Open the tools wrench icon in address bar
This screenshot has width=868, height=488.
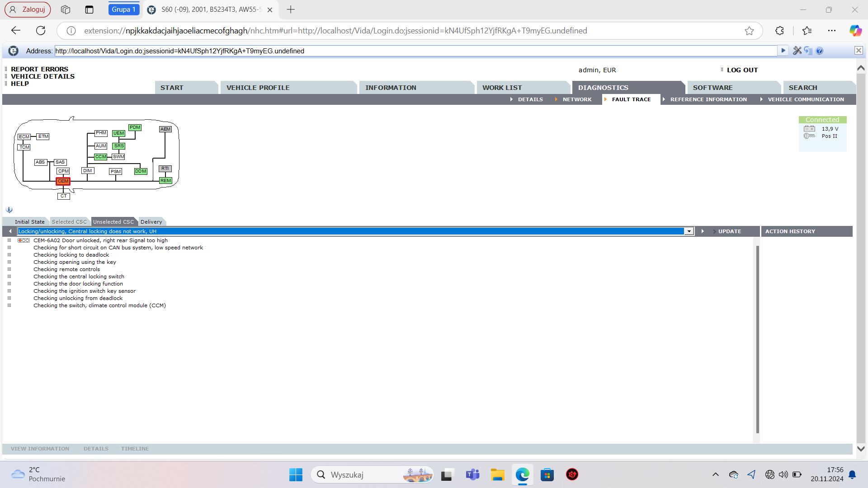click(x=797, y=51)
